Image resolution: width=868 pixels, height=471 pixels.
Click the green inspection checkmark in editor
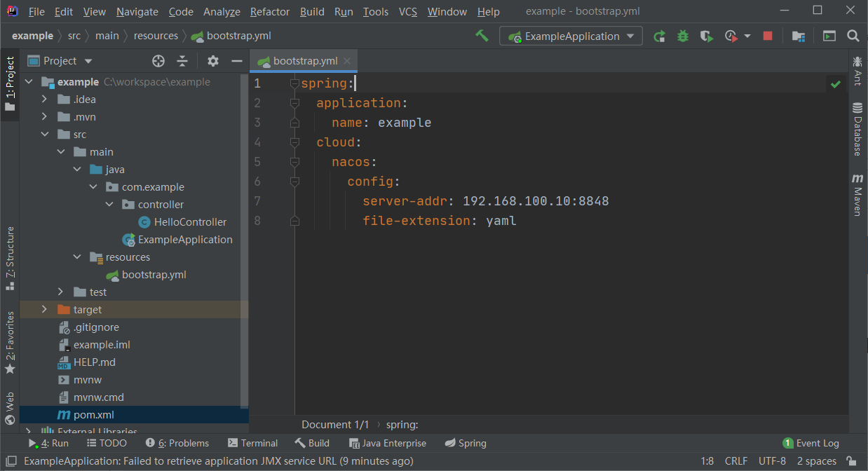point(835,84)
